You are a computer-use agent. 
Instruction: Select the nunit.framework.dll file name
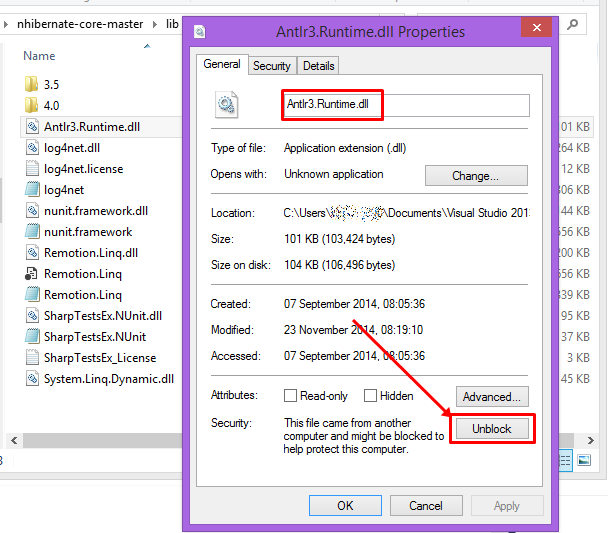96,210
